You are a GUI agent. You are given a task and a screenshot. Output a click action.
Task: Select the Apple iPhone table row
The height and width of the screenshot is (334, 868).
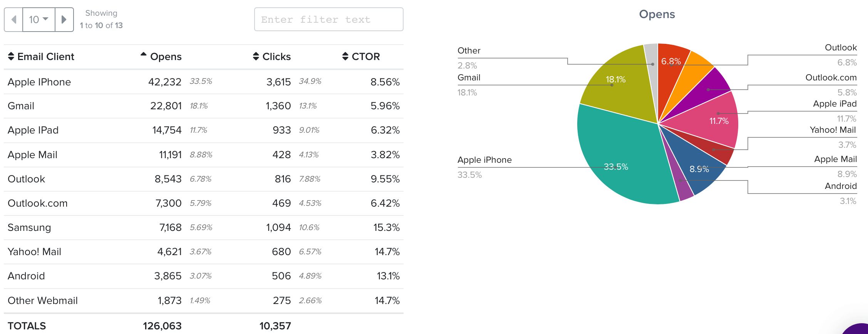pyautogui.click(x=39, y=82)
